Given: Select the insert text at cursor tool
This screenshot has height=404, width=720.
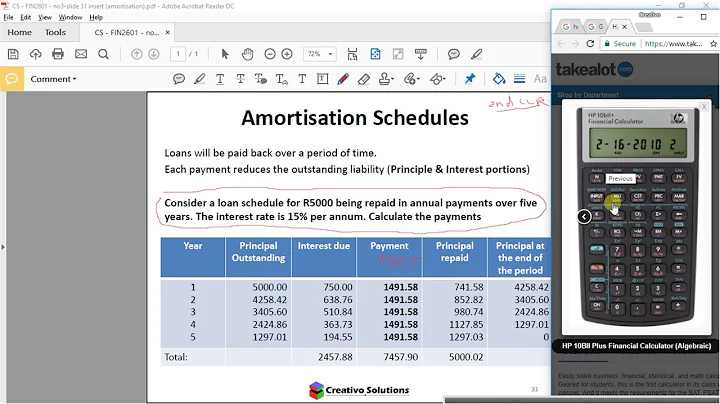Looking at the screenshot, I should (x=281, y=79).
